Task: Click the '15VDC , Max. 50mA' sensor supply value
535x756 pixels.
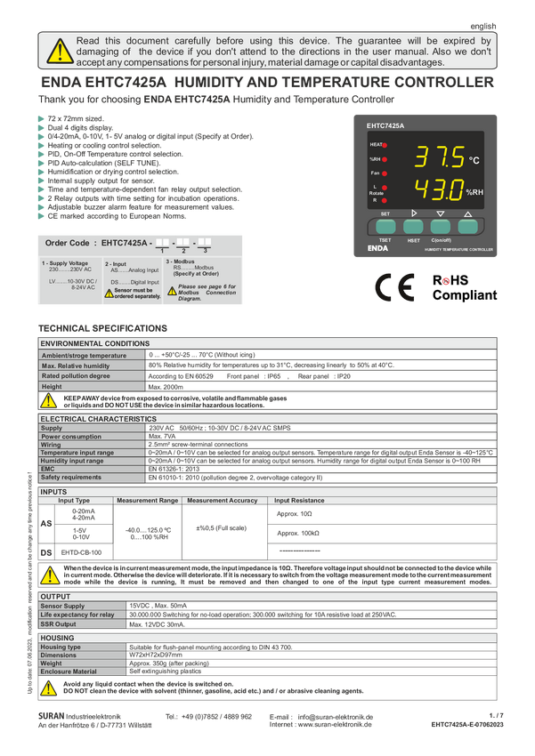Action: coord(158,606)
